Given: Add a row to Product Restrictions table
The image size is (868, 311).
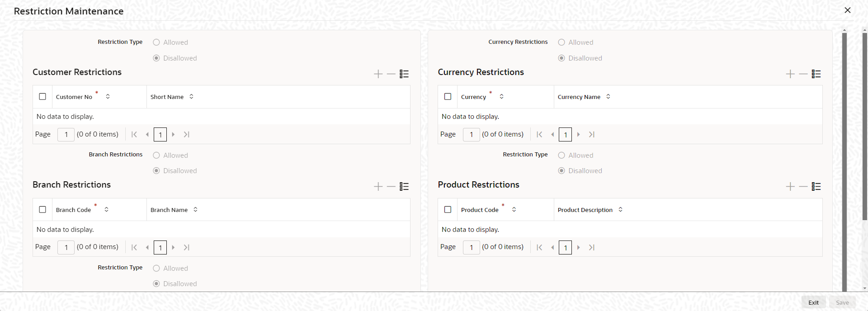Looking at the screenshot, I should point(790,187).
